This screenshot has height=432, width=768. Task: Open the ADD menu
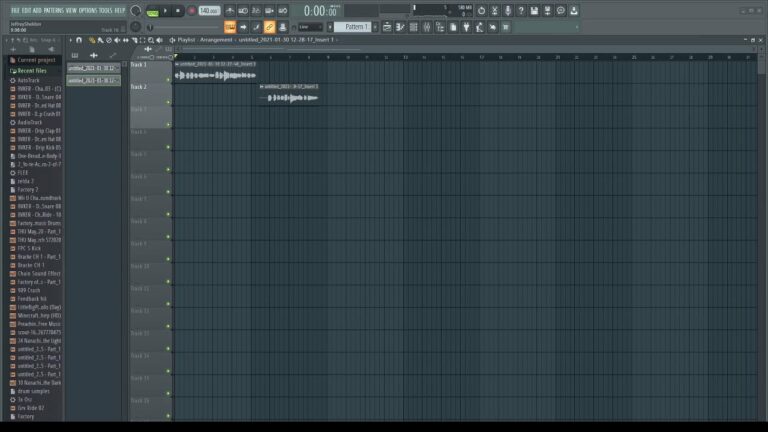pyautogui.click(x=37, y=10)
